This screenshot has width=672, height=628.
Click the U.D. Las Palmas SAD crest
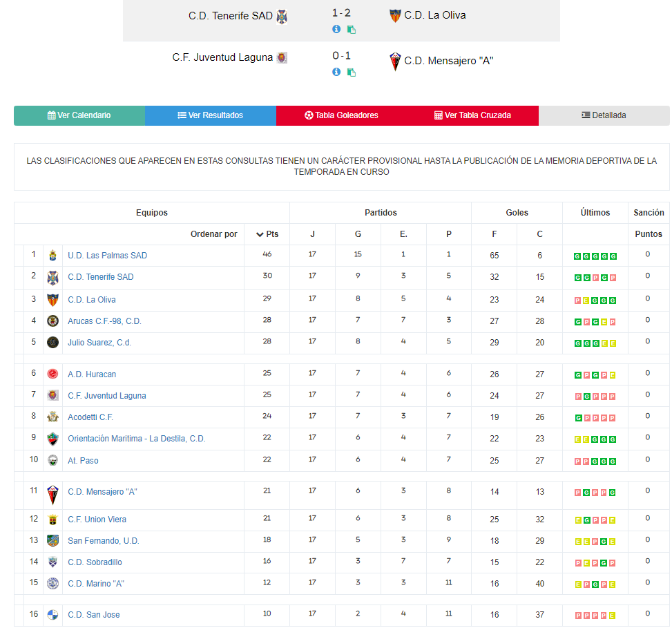pyautogui.click(x=52, y=256)
